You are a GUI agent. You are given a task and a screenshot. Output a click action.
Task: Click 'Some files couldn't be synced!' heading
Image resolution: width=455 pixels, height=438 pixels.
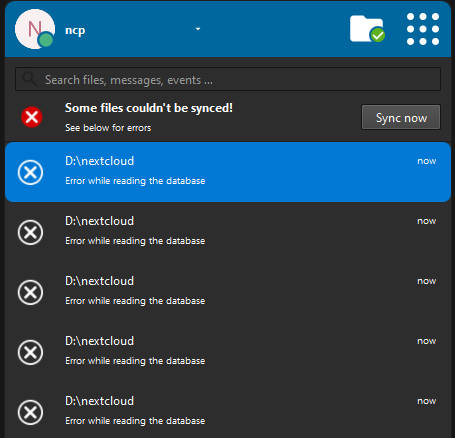[x=149, y=108]
